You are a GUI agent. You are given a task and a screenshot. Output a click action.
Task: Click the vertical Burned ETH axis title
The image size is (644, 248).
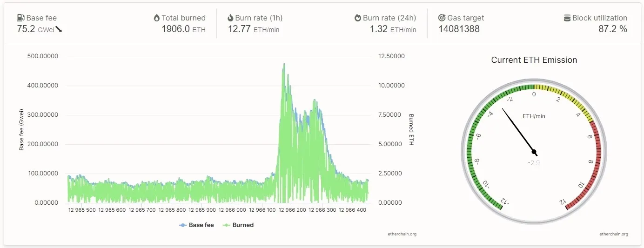tap(411, 129)
